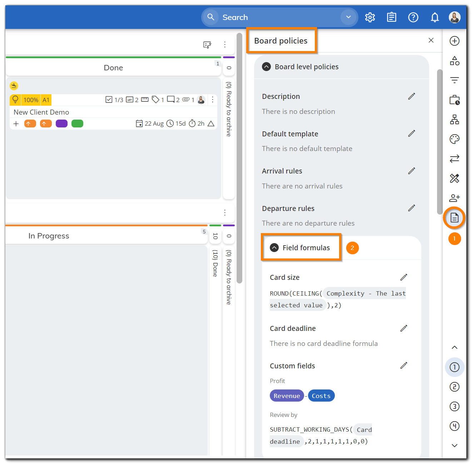The height and width of the screenshot is (468, 476).
Task: Click the invite users icon
Action: click(x=454, y=198)
